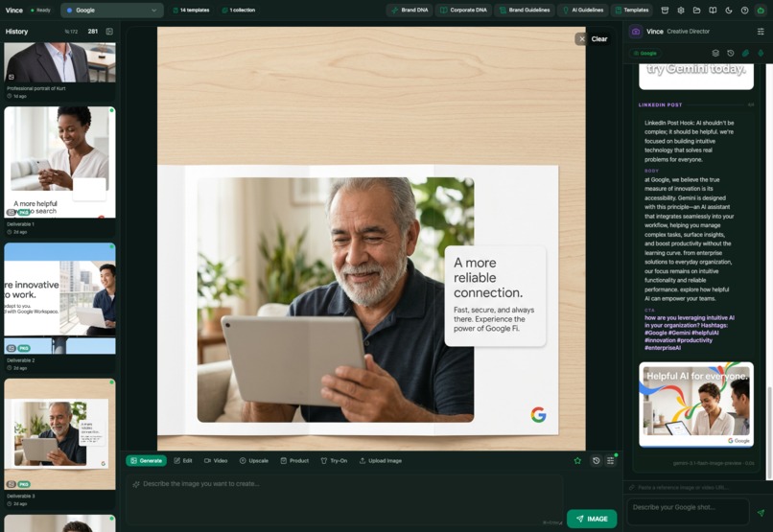Open settings gear in top bar
Image resolution: width=773 pixels, height=532 pixels.
coord(681,10)
